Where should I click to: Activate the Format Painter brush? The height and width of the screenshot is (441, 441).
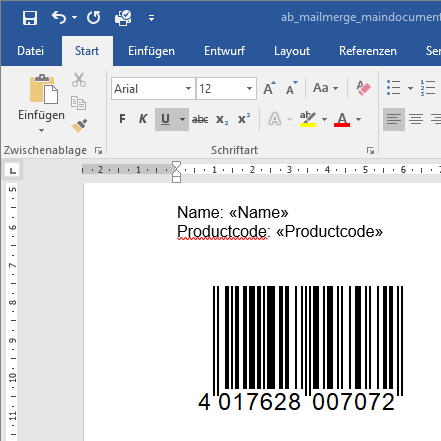79,125
